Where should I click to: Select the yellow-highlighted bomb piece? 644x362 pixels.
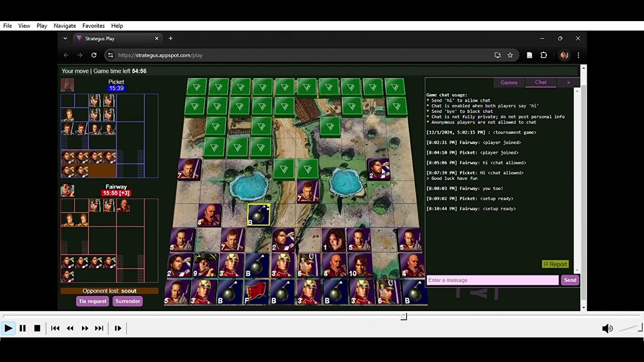[x=259, y=215]
